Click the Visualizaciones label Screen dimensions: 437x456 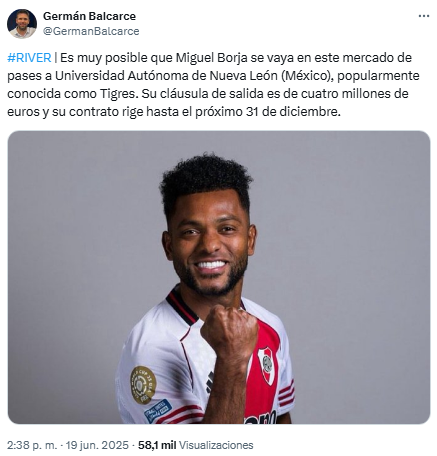(x=216, y=445)
